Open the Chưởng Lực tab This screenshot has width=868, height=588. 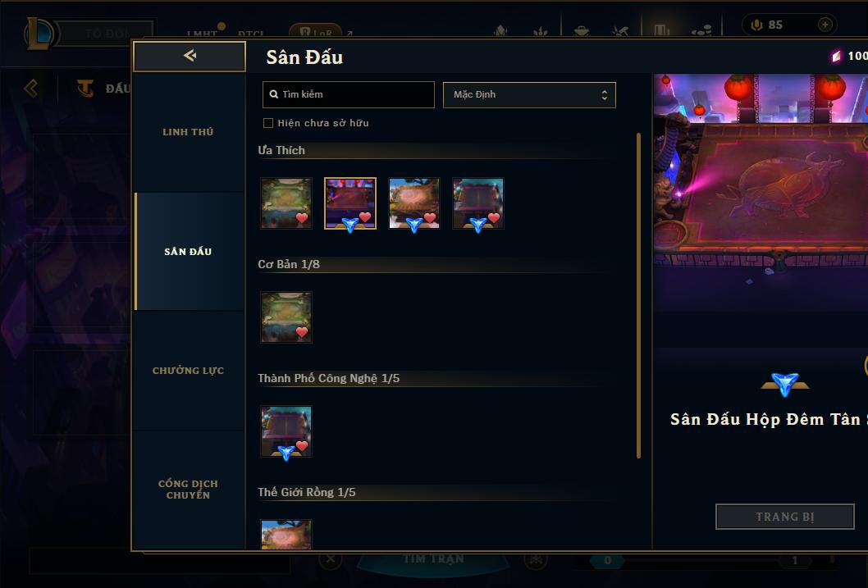point(188,371)
